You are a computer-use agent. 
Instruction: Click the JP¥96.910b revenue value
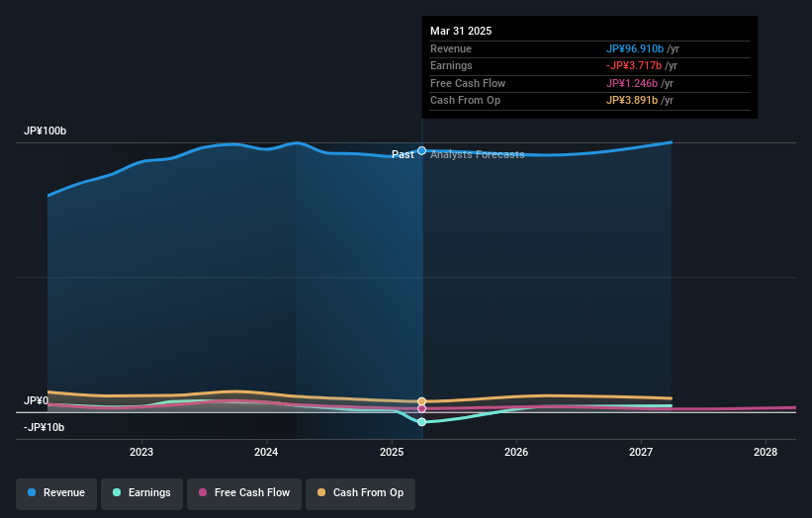(x=635, y=48)
